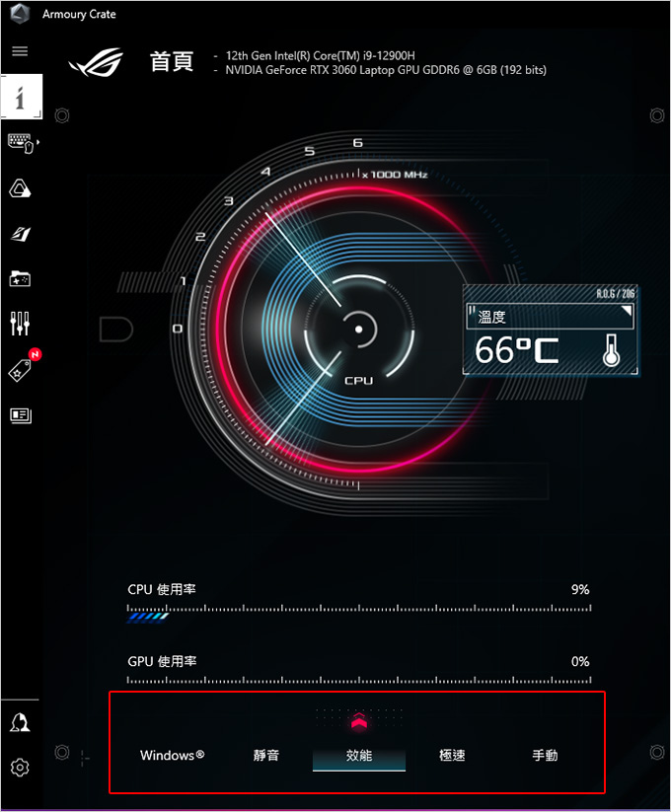The height and width of the screenshot is (812, 671).
Task: Click the GPU 使用率 usage bar
Action: pyautogui.click(x=359, y=680)
